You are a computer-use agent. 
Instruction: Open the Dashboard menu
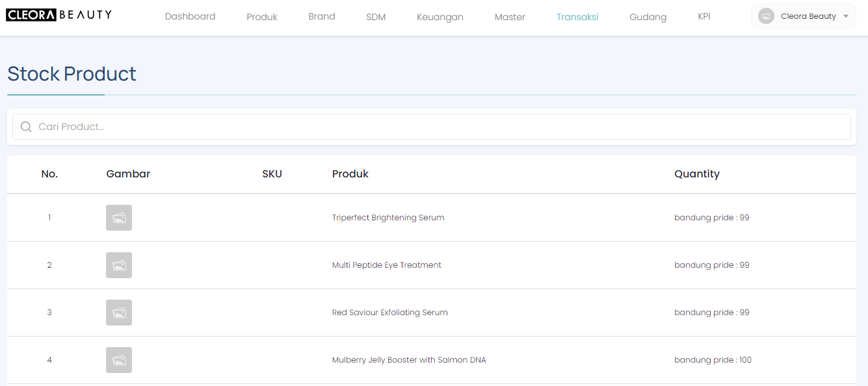click(x=190, y=17)
